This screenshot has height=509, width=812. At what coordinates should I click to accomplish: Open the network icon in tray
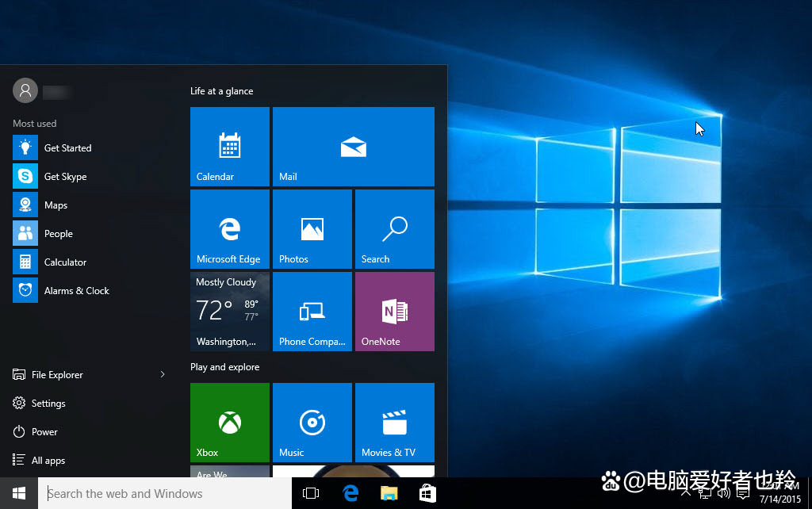(x=705, y=493)
